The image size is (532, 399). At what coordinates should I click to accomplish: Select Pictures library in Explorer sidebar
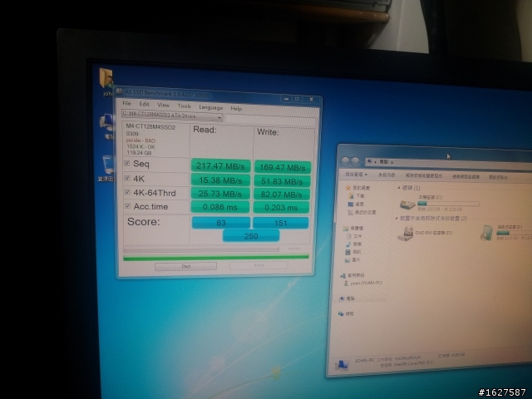(352, 260)
